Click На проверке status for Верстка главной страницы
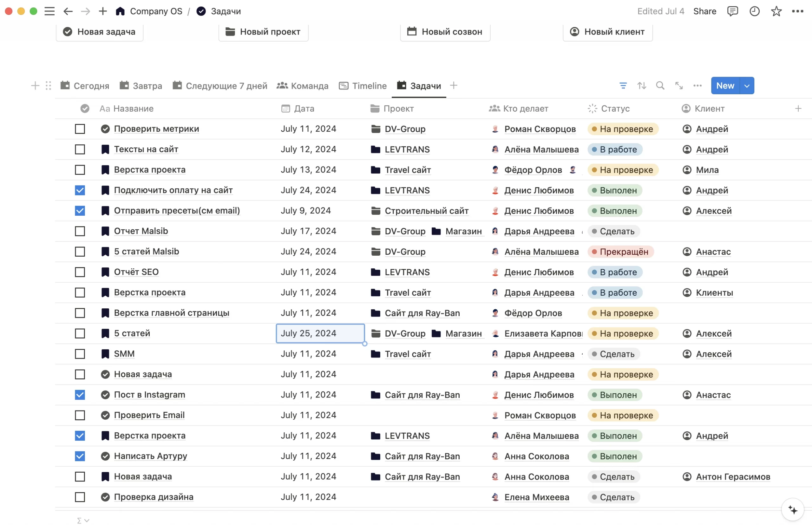The width and height of the screenshot is (812, 525). (623, 313)
